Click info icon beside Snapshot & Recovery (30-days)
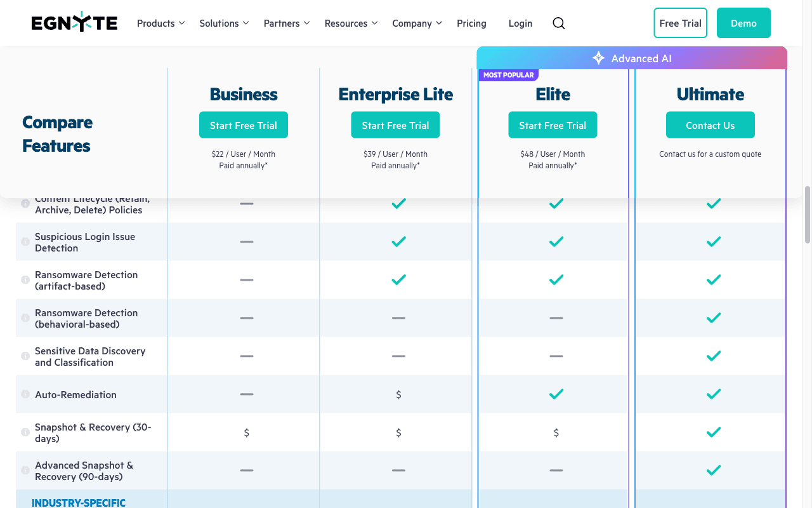Image resolution: width=812 pixels, height=508 pixels. click(x=25, y=432)
